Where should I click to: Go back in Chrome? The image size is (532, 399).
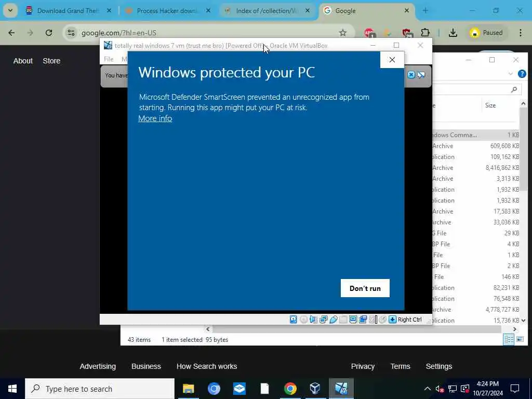(x=11, y=33)
